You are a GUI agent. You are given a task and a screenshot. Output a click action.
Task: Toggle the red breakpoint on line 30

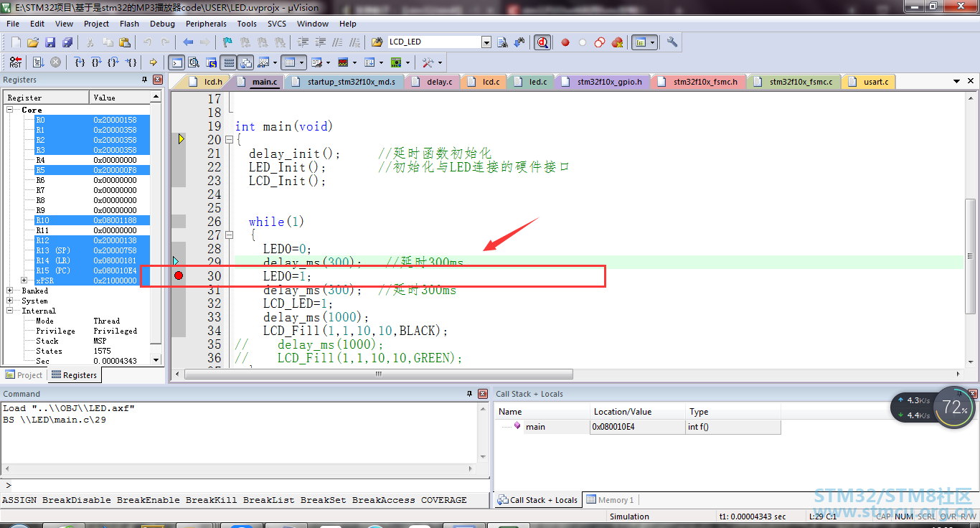point(179,276)
